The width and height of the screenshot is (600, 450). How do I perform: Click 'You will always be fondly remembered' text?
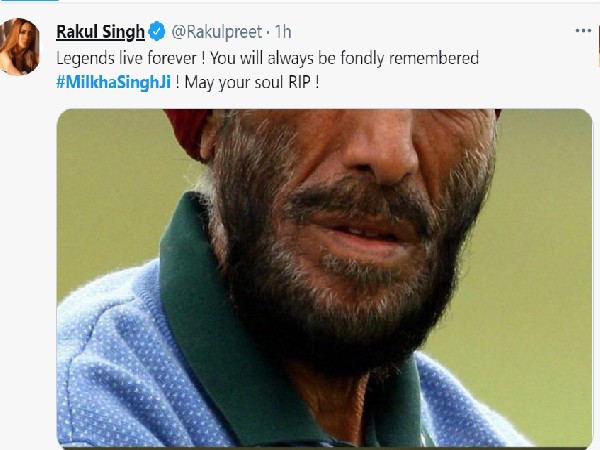tap(344, 58)
